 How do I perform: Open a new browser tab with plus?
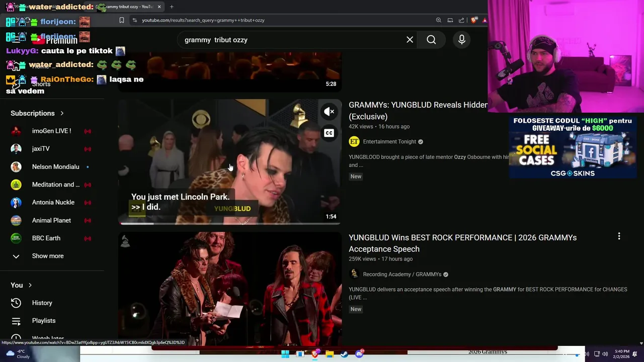point(172,7)
